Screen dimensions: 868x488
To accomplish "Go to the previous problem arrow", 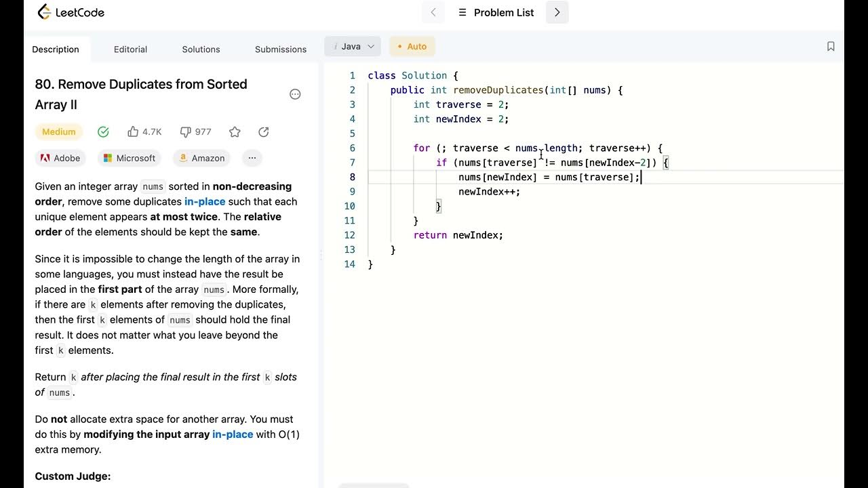I will click(x=433, y=12).
